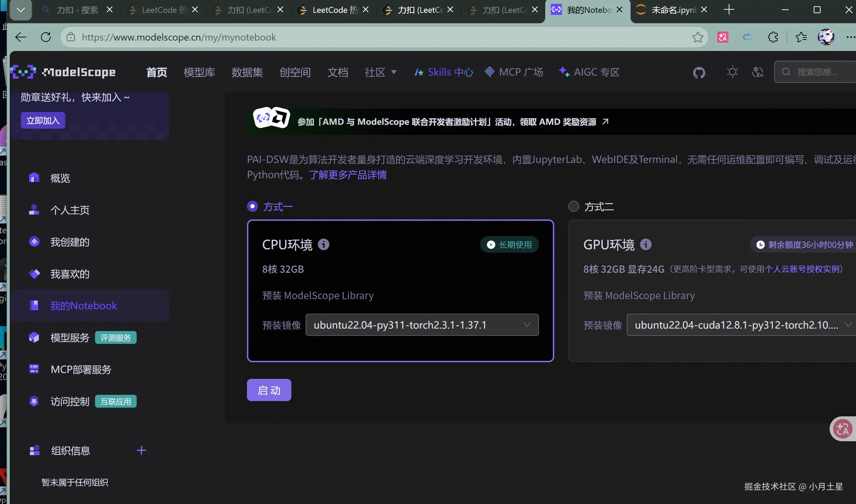Click the 访问控制 shield icon

point(34,401)
